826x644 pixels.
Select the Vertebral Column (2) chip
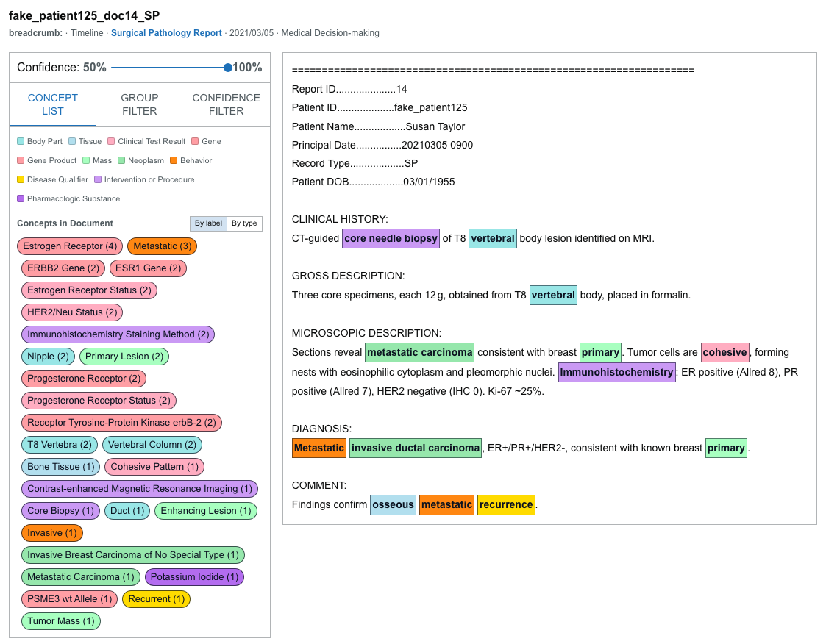click(152, 445)
